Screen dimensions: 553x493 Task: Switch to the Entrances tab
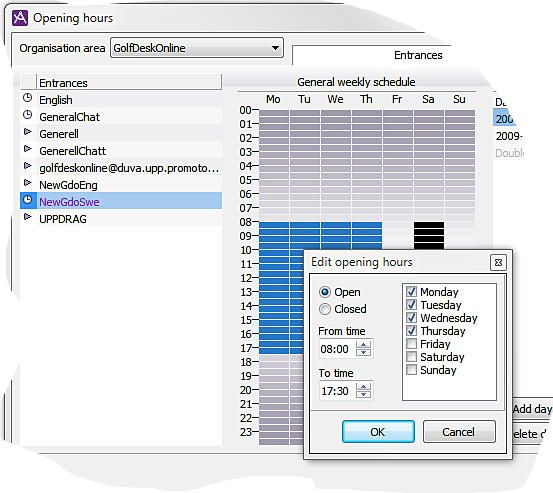(418, 55)
